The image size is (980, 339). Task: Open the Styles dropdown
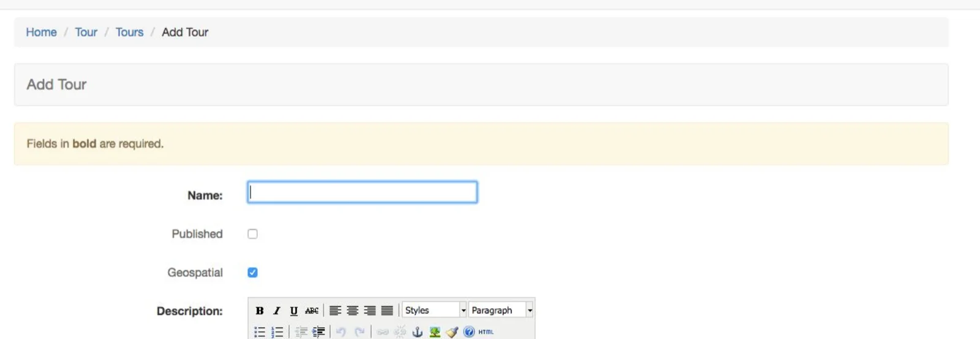click(x=434, y=310)
